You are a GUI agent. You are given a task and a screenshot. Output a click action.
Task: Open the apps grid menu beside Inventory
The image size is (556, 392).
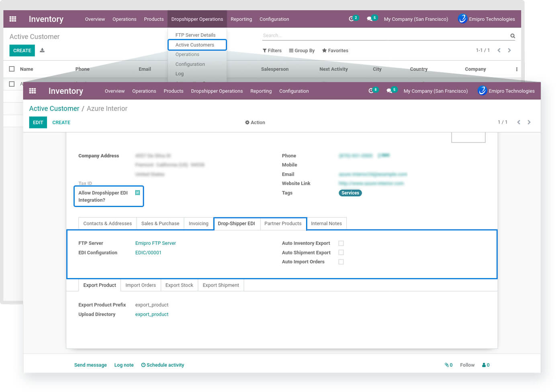(x=33, y=91)
